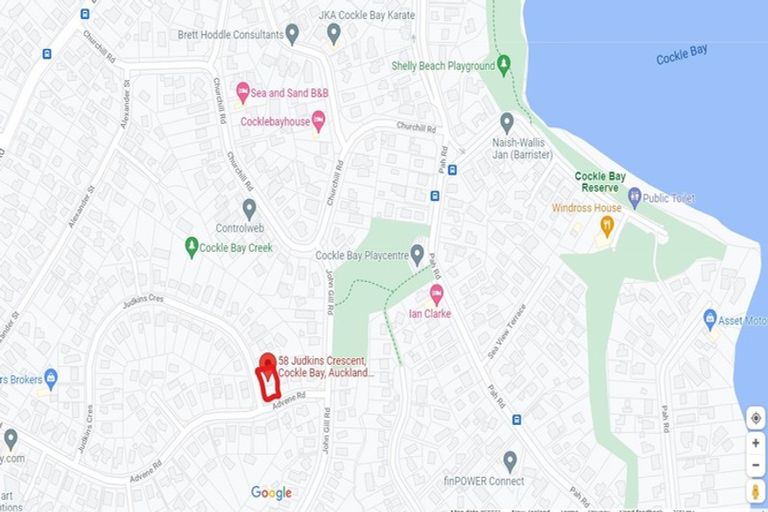The width and height of the screenshot is (768, 512).
Task: Click the Street View pegman icon
Action: pyautogui.click(x=755, y=491)
